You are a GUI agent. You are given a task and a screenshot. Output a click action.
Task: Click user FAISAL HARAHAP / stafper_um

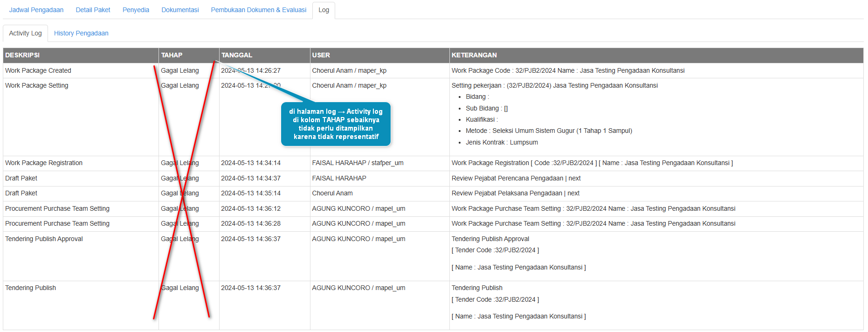coord(358,163)
